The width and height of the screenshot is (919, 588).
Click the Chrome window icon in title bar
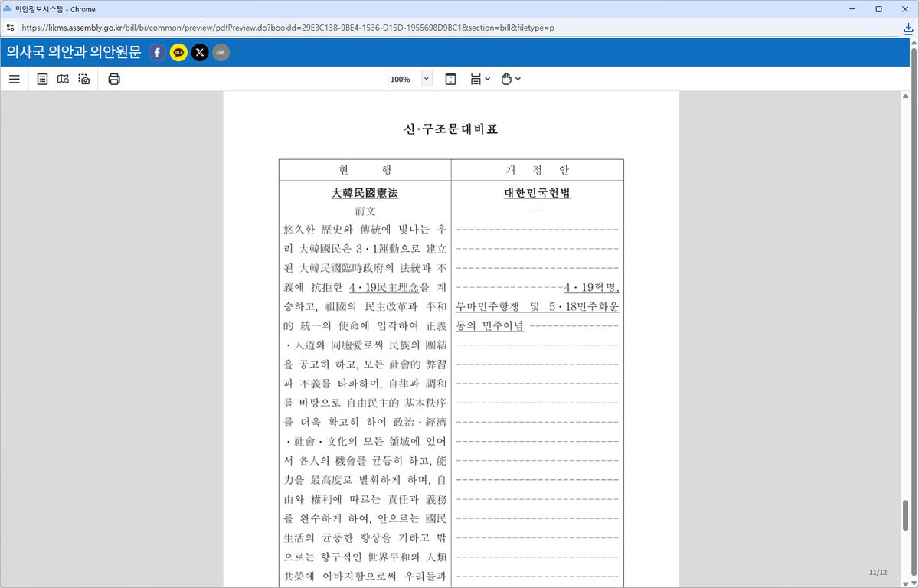click(8, 8)
